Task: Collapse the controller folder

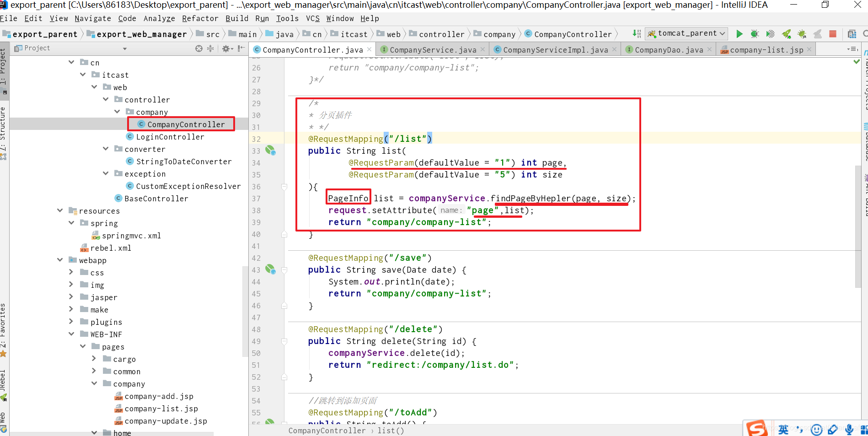Action: pyautogui.click(x=106, y=99)
